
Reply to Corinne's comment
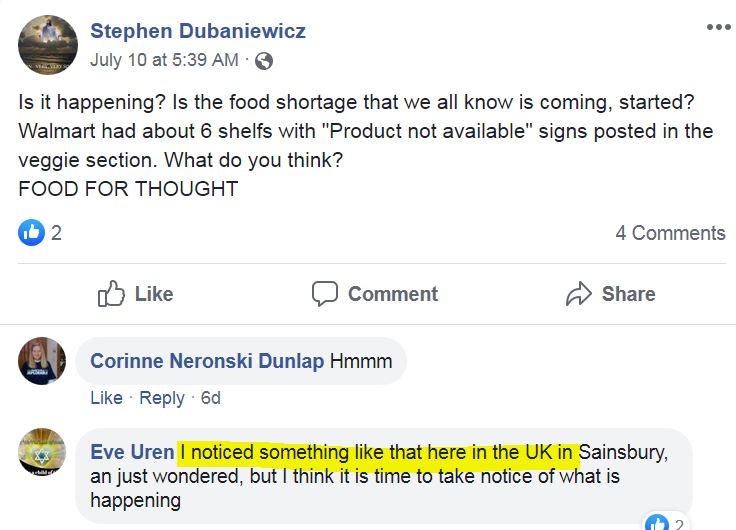click(x=162, y=398)
